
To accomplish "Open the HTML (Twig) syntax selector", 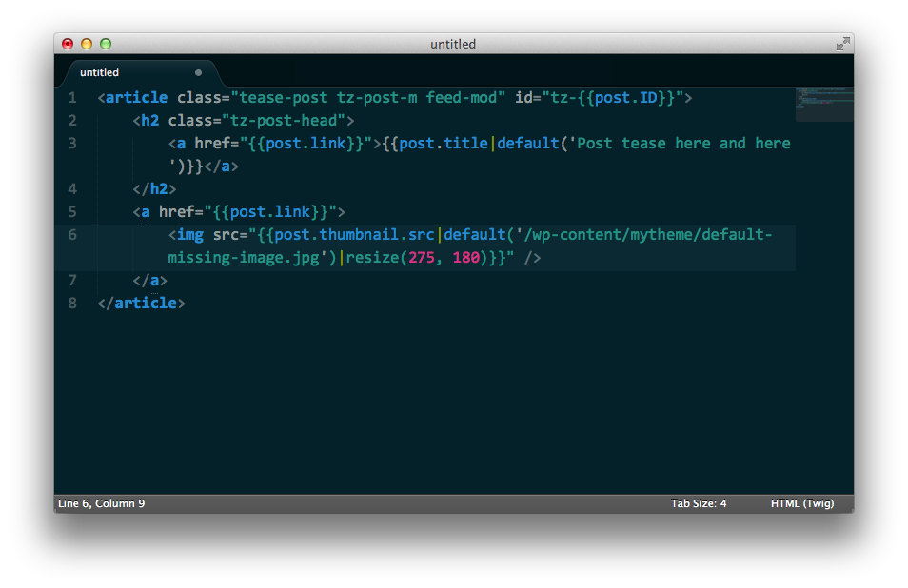I will pyautogui.click(x=802, y=503).
